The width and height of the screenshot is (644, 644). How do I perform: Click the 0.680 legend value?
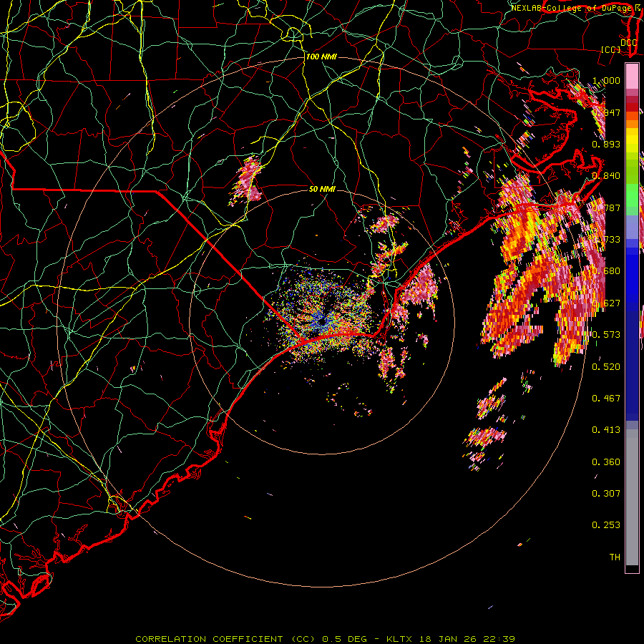[x=606, y=271]
